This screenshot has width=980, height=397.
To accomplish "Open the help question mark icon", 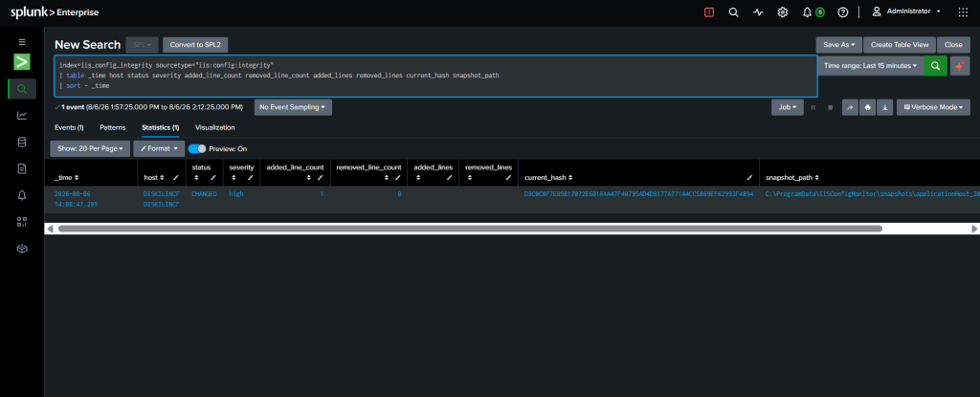I will (x=843, y=11).
